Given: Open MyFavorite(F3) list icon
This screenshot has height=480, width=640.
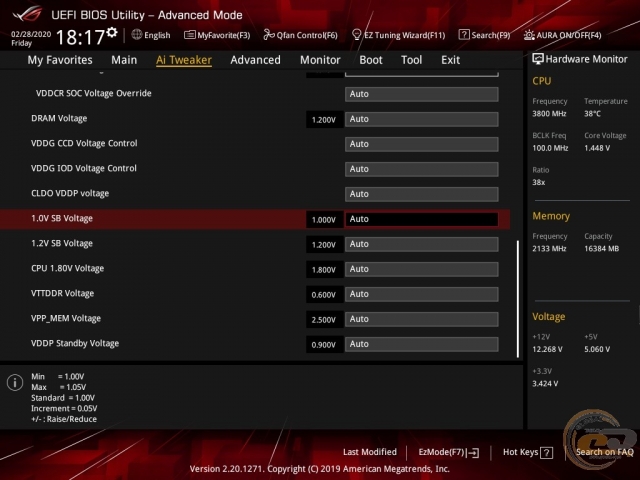Looking at the screenshot, I should tap(189, 35).
